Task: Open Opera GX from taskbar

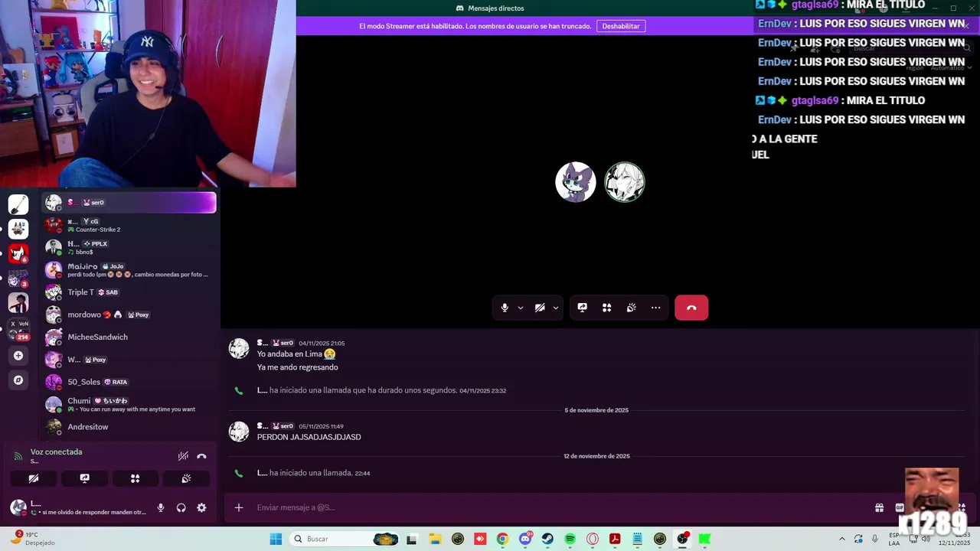Action: [x=593, y=539]
